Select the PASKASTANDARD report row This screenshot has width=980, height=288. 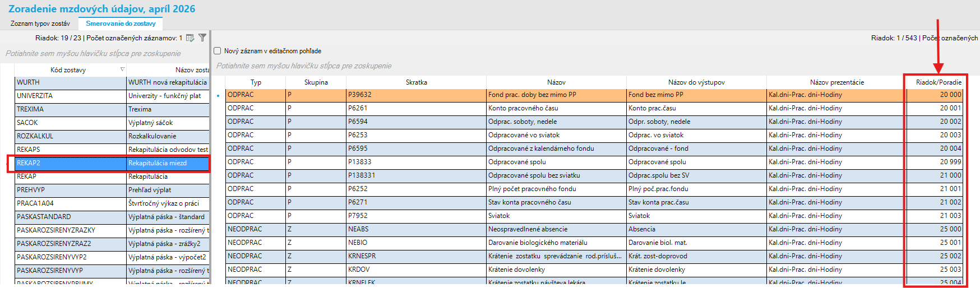[x=112, y=217]
